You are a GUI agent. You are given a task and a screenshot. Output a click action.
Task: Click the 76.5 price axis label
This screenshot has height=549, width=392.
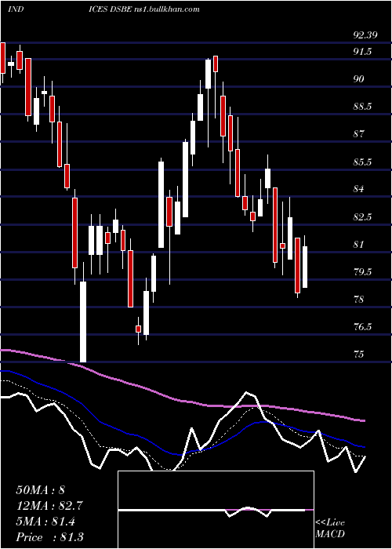click(x=362, y=327)
